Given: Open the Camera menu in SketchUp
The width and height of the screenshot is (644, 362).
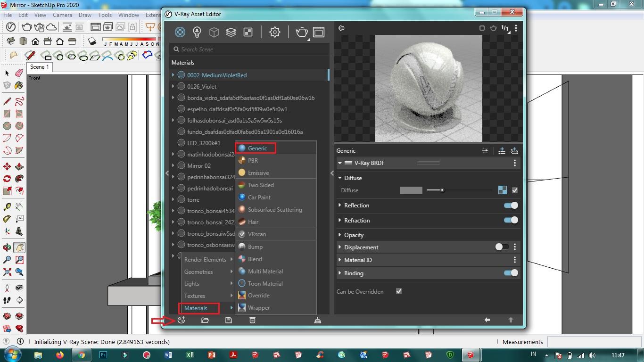Looking at the screenshot, I should [62, 15].
